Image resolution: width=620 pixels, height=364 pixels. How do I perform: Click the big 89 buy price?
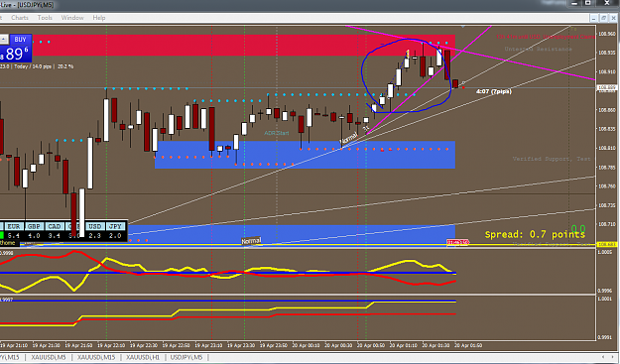pyautogui.click(x=14, y=55)
